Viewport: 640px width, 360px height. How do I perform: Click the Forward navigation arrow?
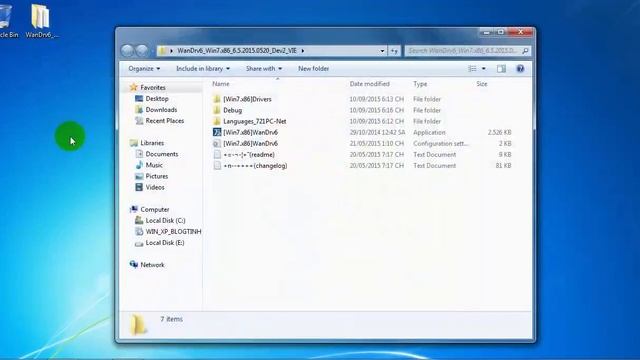(x=142, y=51)
